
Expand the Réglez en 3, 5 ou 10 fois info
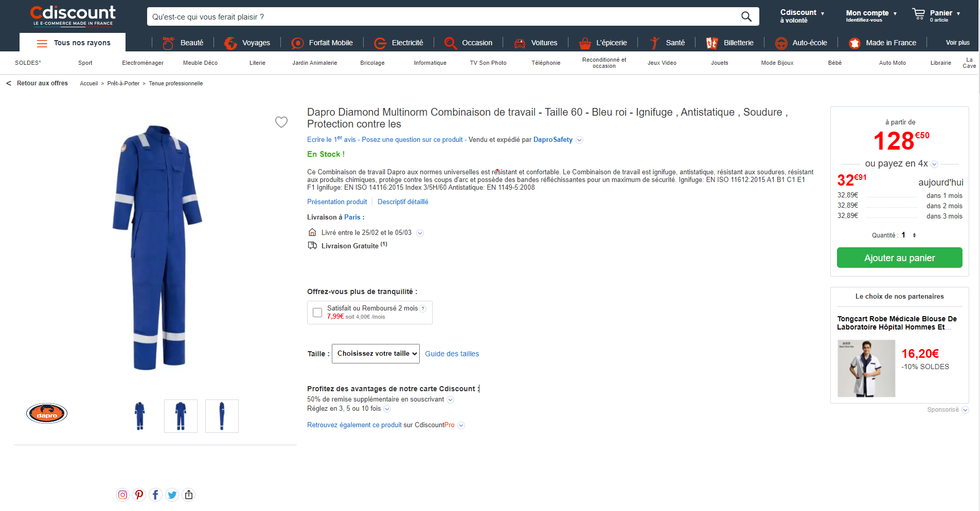coord(387,409)
